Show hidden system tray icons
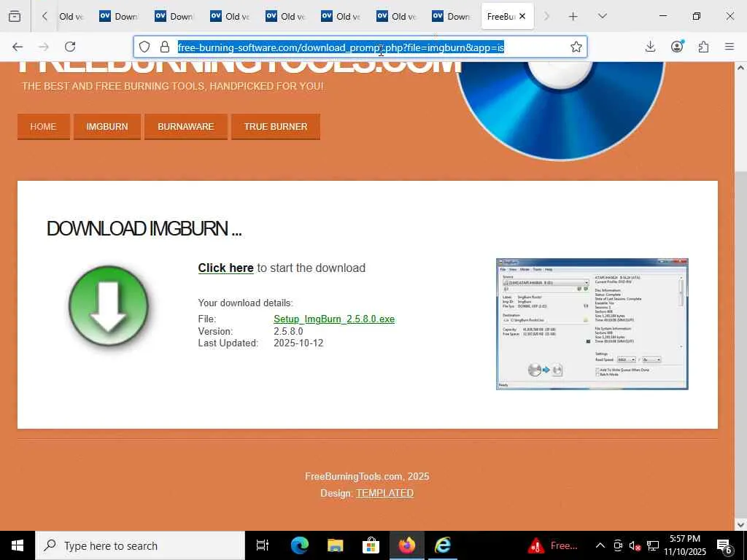Image resolution: width=747 pixels, height=560 pixels. tap(600, 545)
